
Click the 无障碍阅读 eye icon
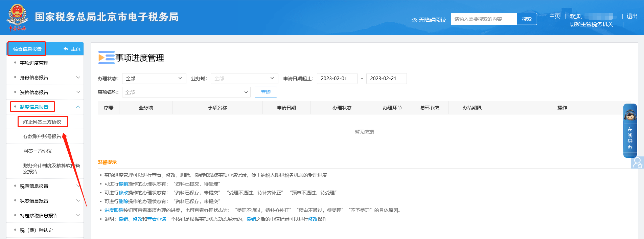pyautogui.click(x=414, y=20)
